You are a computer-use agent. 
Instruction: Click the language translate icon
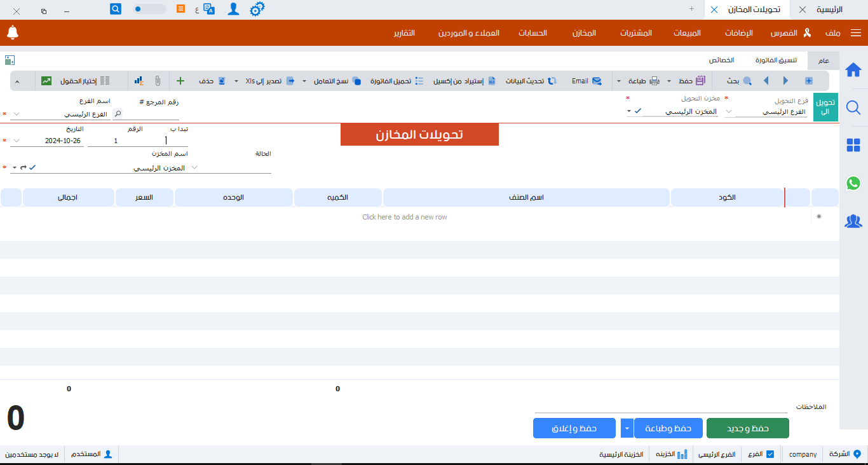(x=209, y=10)
